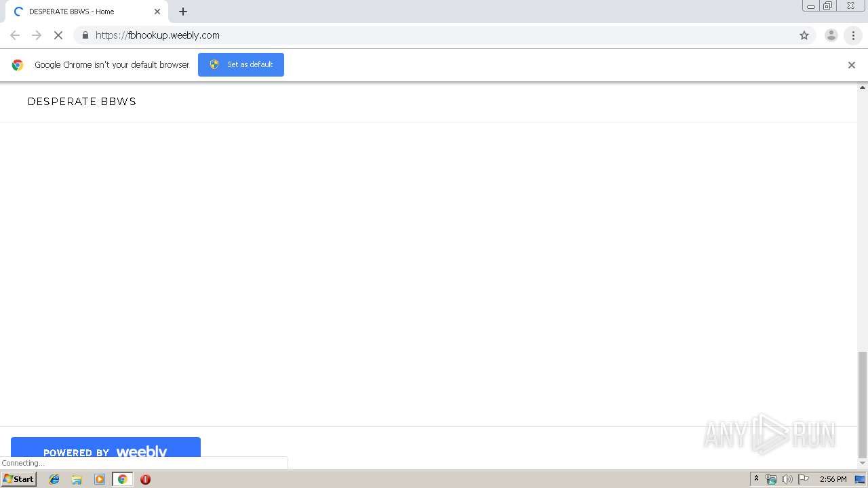Image resolution: width=868 pixels, height=488 pixels.
Task: Go forward to the next page
Action: pos(37,35)
